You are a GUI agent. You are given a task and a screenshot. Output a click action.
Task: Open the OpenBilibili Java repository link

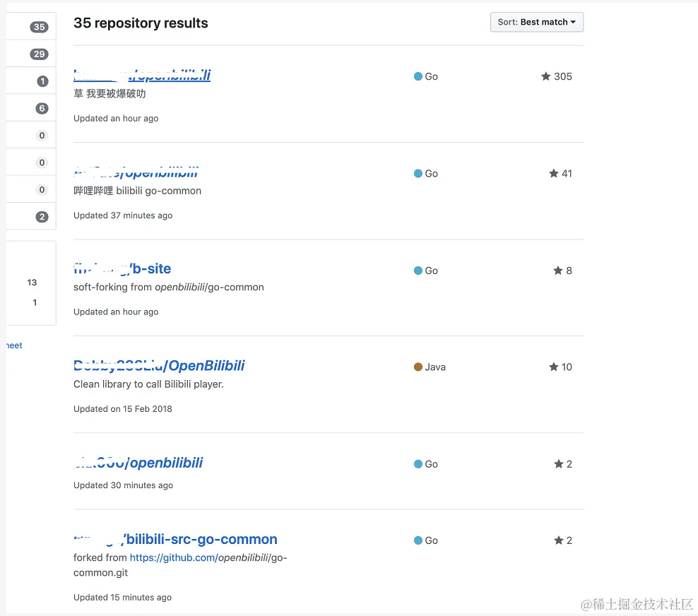pos(159,365)
